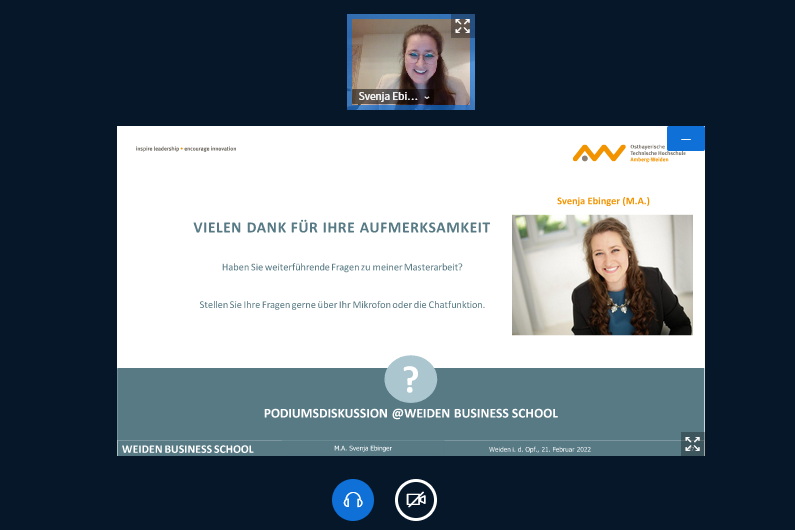Click the presenter portrait photo on the slide
The height and width of the screenshot is (530, 795).
tap(602, 275)
